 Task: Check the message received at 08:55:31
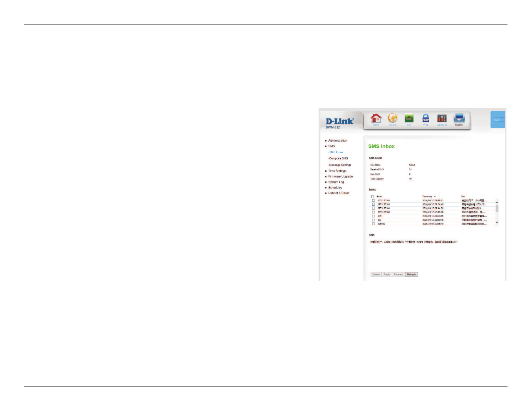(373, 201)
